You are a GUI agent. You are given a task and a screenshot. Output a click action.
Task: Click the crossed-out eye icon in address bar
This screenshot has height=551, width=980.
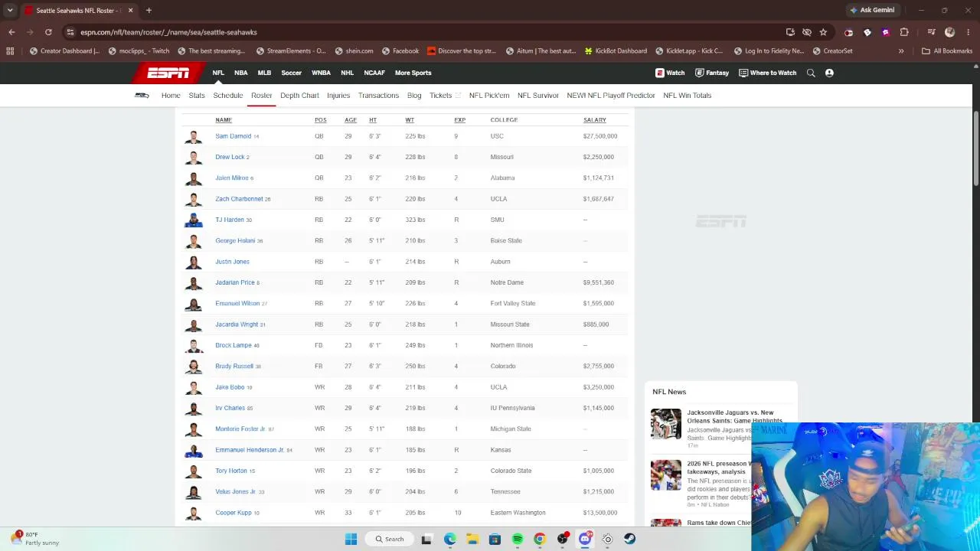[x=806, y=32]
